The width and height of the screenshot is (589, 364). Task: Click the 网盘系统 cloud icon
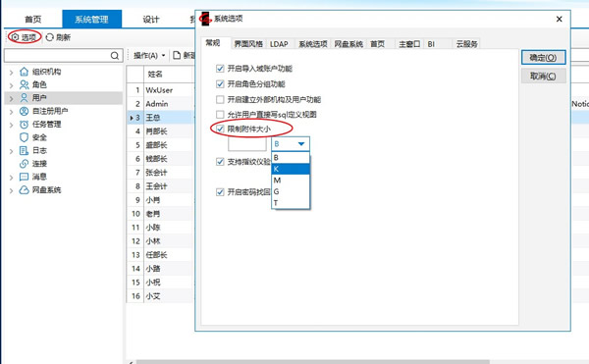(24, 190)
